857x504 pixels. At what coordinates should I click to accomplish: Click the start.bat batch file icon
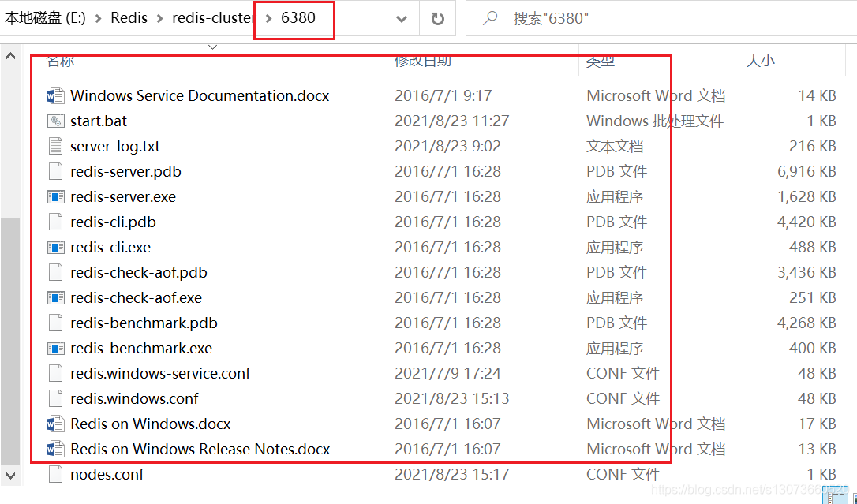point(54,121)
